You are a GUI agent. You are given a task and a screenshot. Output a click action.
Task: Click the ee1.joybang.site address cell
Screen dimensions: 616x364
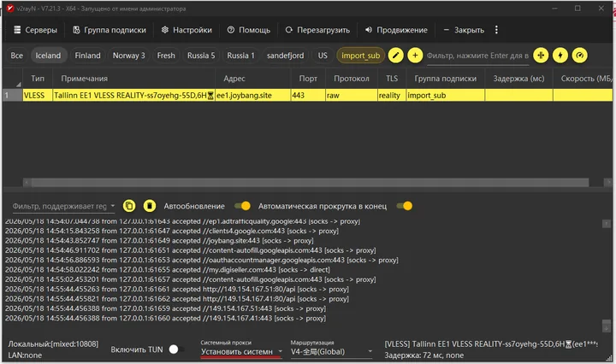[253, 96]
